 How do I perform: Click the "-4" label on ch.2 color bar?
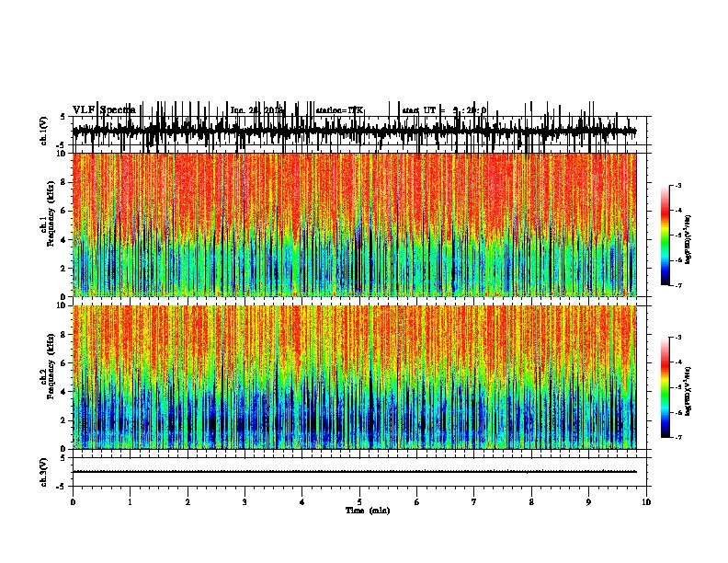point(678,362)
